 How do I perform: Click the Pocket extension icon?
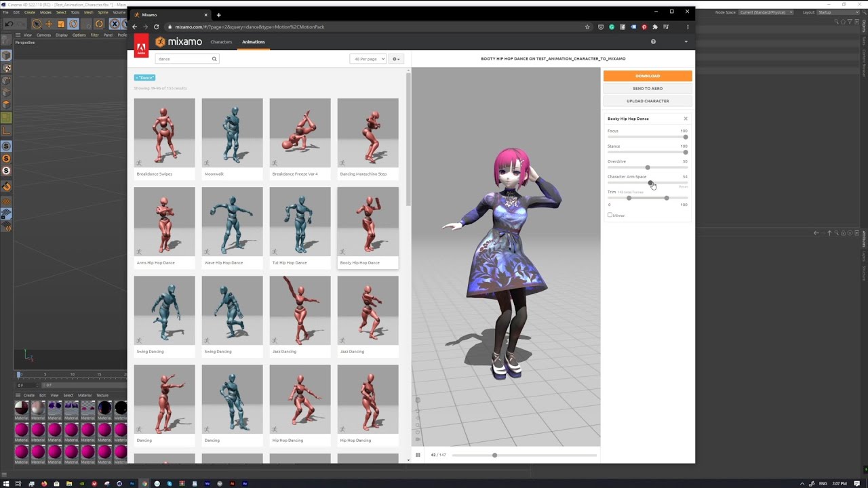point(601,27)
